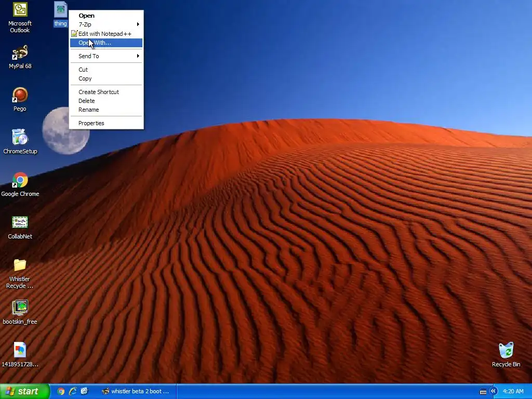Expand the 7-Zip submenu
This screenshot has width=532, height=399.
106,24
